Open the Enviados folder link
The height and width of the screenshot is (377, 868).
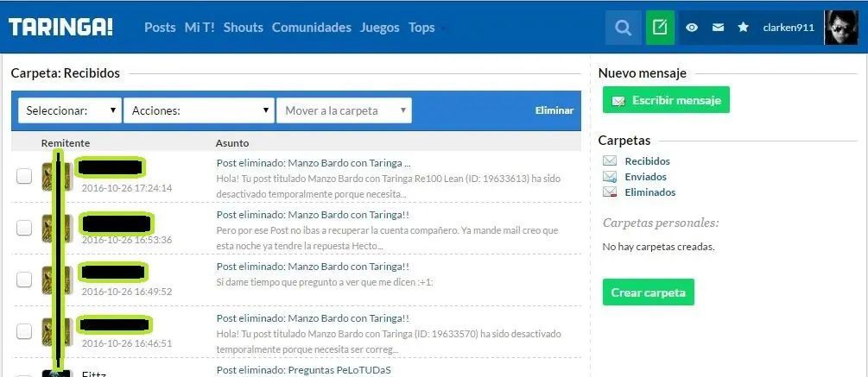[645, 177]
